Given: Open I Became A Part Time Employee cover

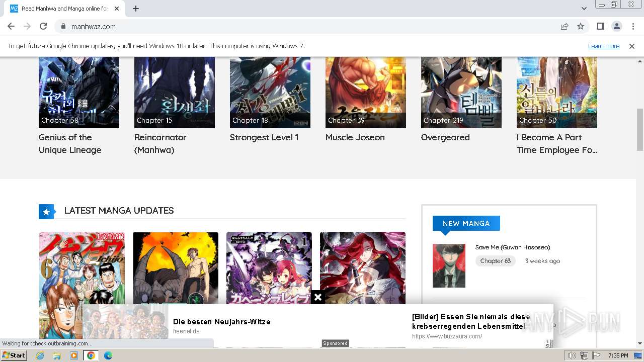Looking at the screenshot, I should pyautogui.click(x=557, y=93).
